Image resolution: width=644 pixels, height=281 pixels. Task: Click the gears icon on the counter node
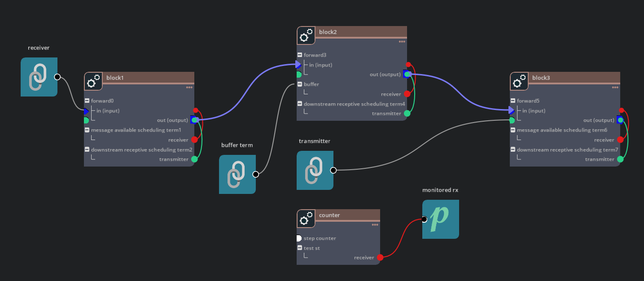pos(306,219)
